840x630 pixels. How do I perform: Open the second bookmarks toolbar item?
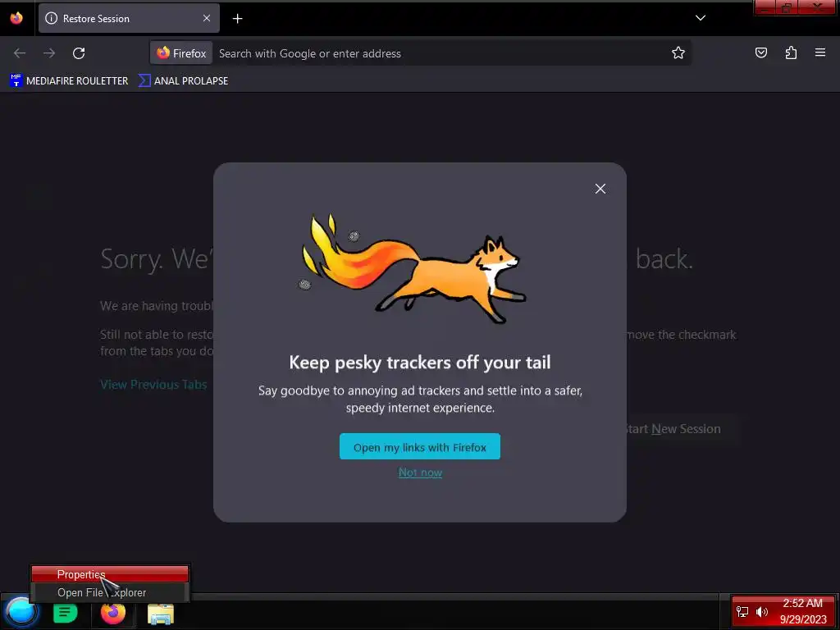point(183,81)
